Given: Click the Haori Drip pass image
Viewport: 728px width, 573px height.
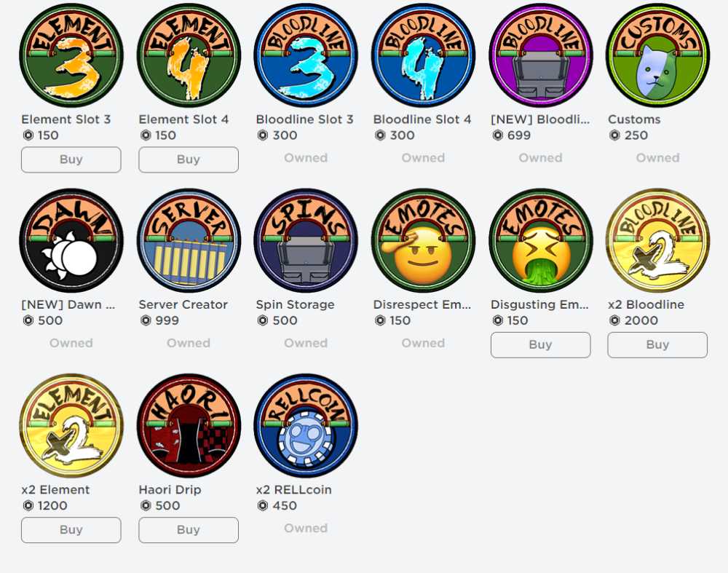Looking at the screenshot, I should coord(189,426).
